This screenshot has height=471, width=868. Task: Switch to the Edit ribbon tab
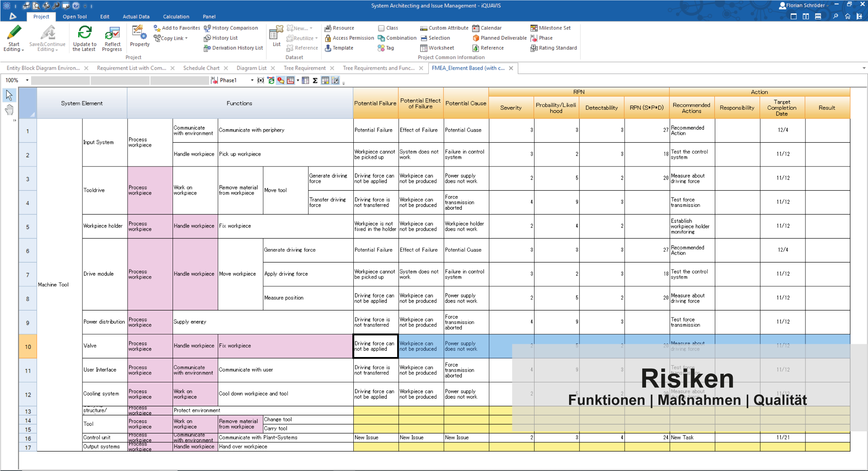(105, 16)
